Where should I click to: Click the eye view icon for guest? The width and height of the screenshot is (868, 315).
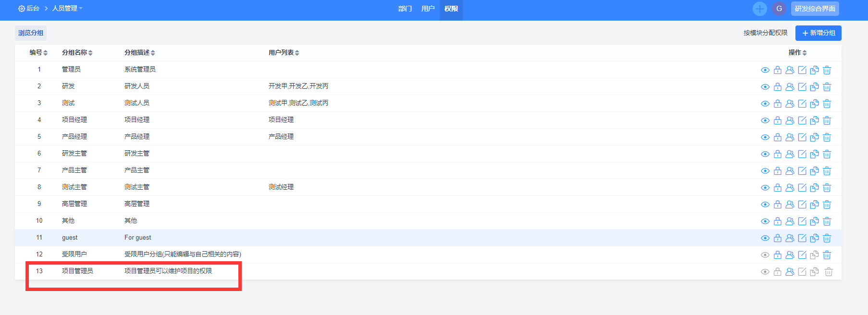[765, 238]
